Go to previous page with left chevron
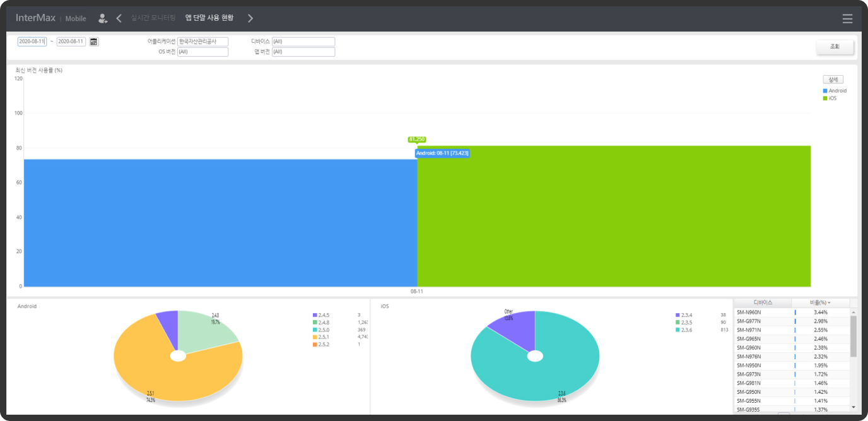 point(119,18)
